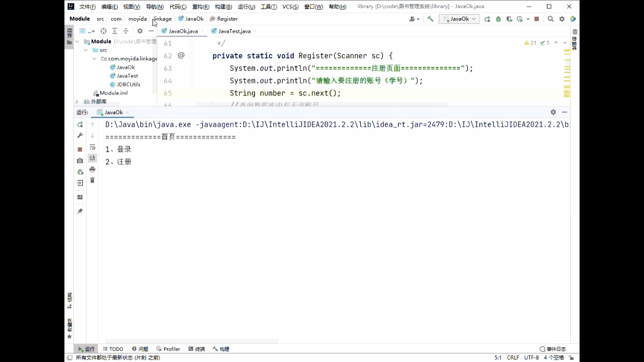The image size is (644, 362).
Task: Stop the running process in Run panel
Action: (80, 149)
